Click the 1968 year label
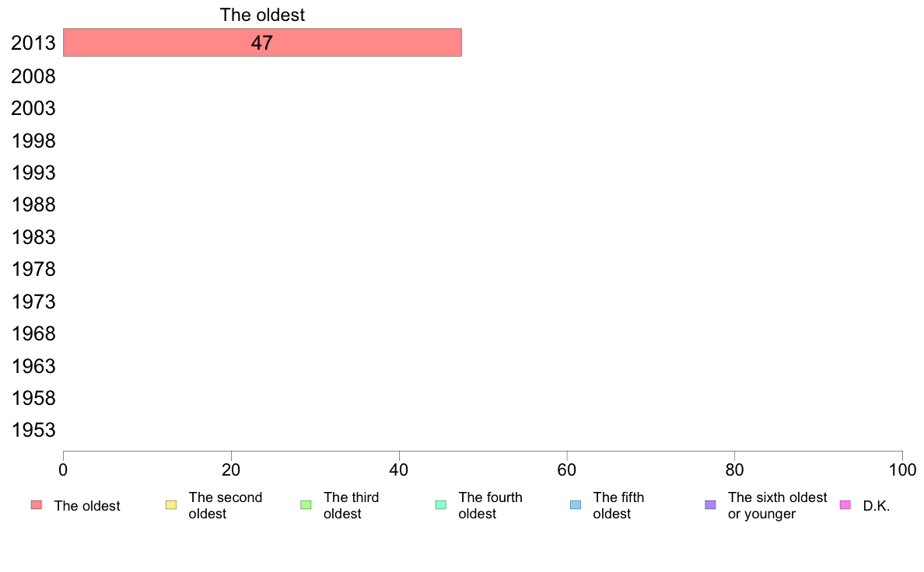Image resolution: width=924 pixels, height=572 pixels. [x=33, y=334]
